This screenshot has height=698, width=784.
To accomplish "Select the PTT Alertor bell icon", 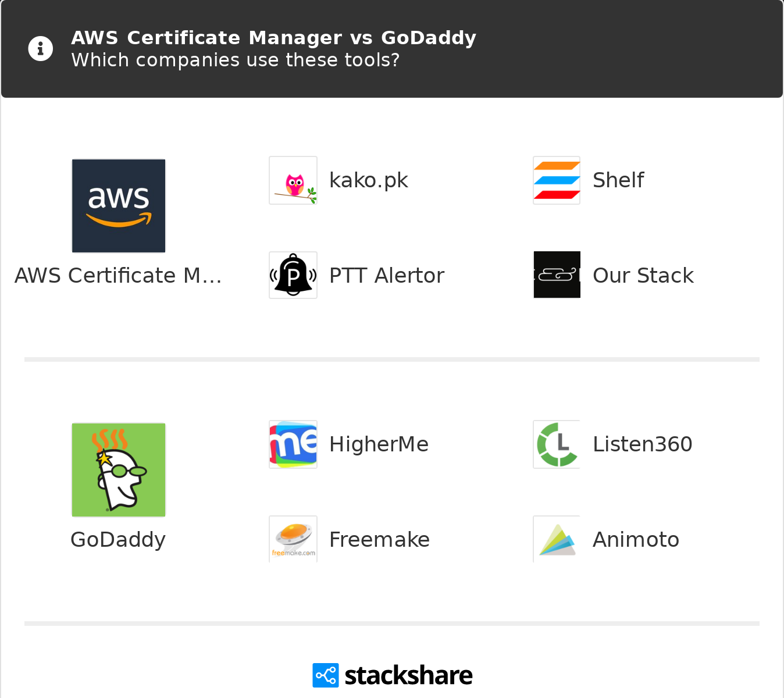I will pos(293,275).
